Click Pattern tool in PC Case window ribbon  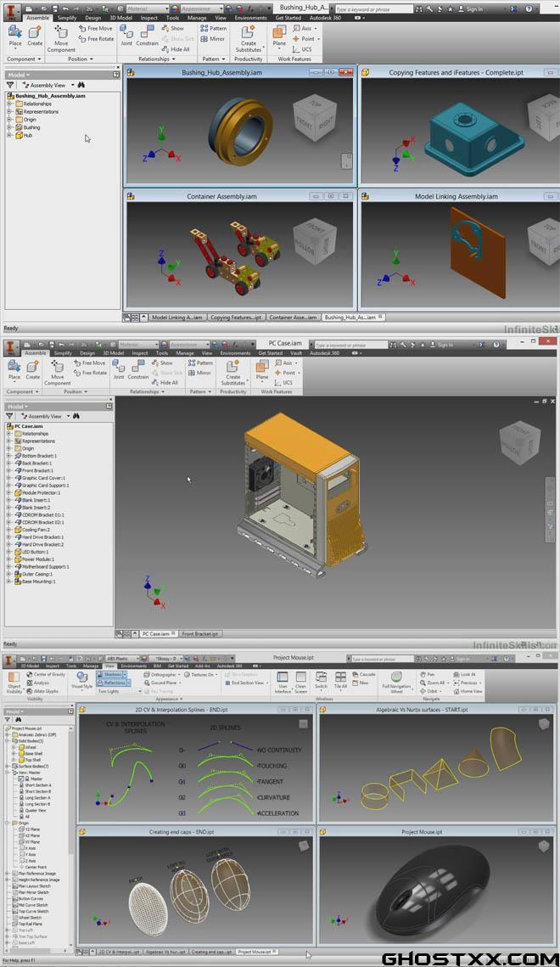pos(200,363)
